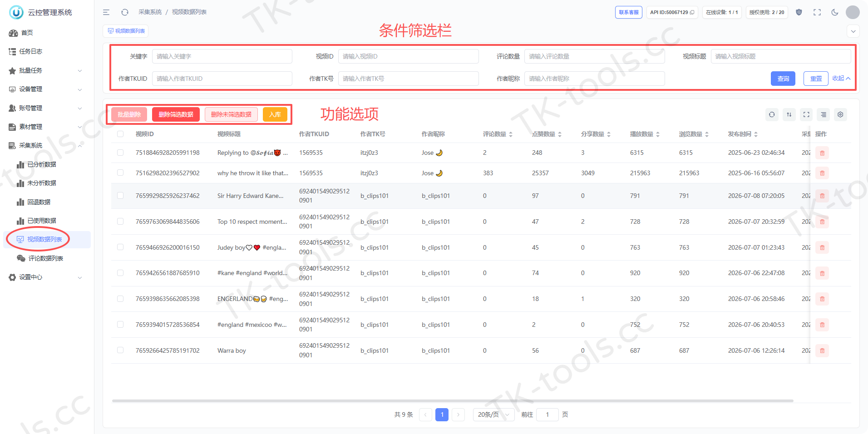Open 评论数据列表 in the sidebar

(x=45, y=258)
